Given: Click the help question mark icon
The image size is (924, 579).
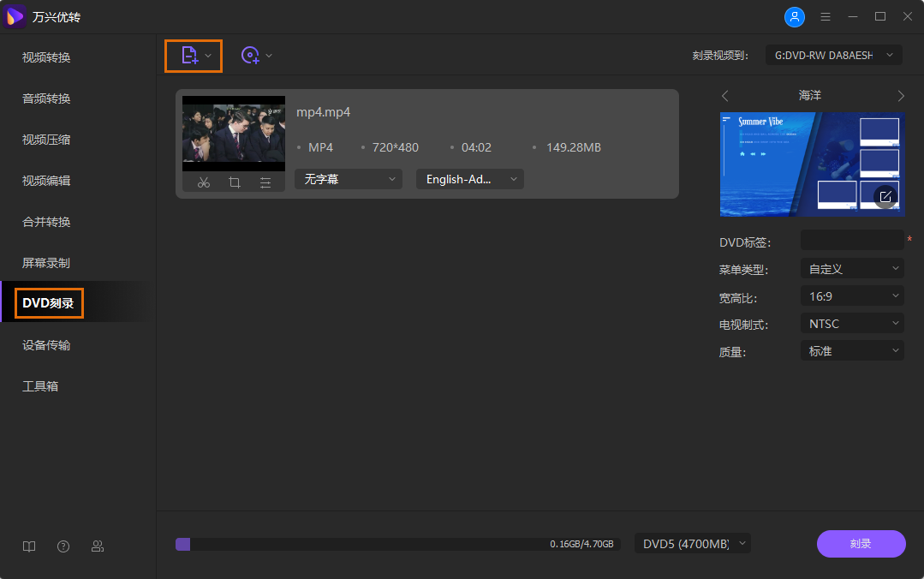Looking at the screenshot, I should tap(63, 546).
